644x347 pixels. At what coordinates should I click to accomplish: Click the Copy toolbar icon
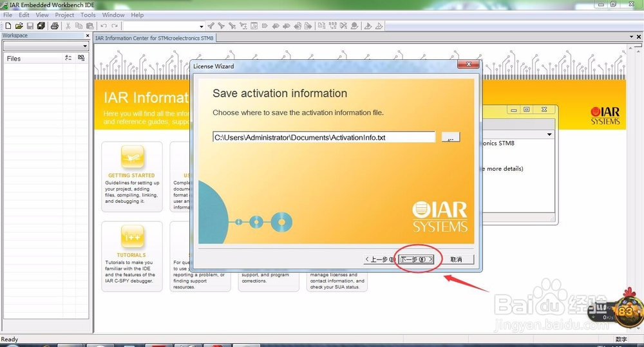click(79, 26)
